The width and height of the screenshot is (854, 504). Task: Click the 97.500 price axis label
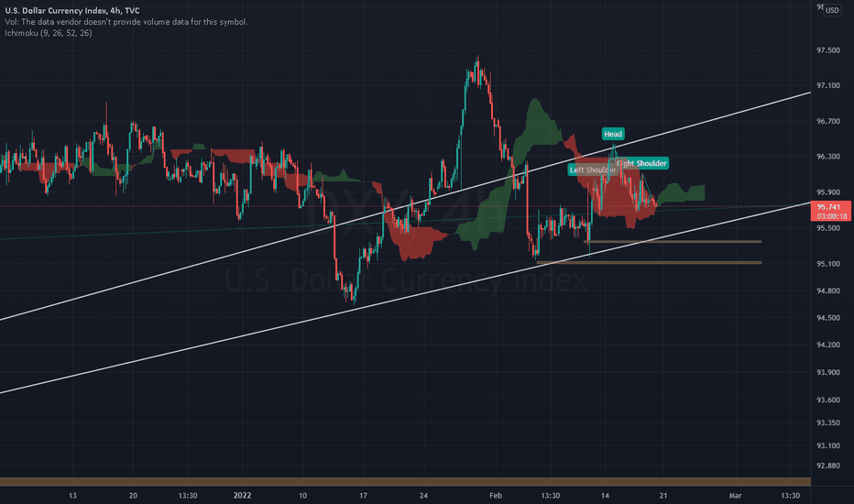(x=827, y=50)
